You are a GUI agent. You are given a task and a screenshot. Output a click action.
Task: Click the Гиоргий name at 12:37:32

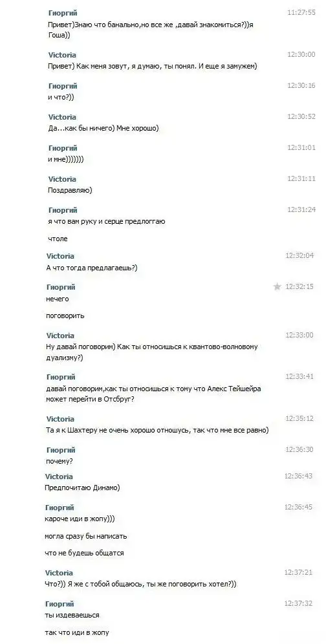[60, 604]
